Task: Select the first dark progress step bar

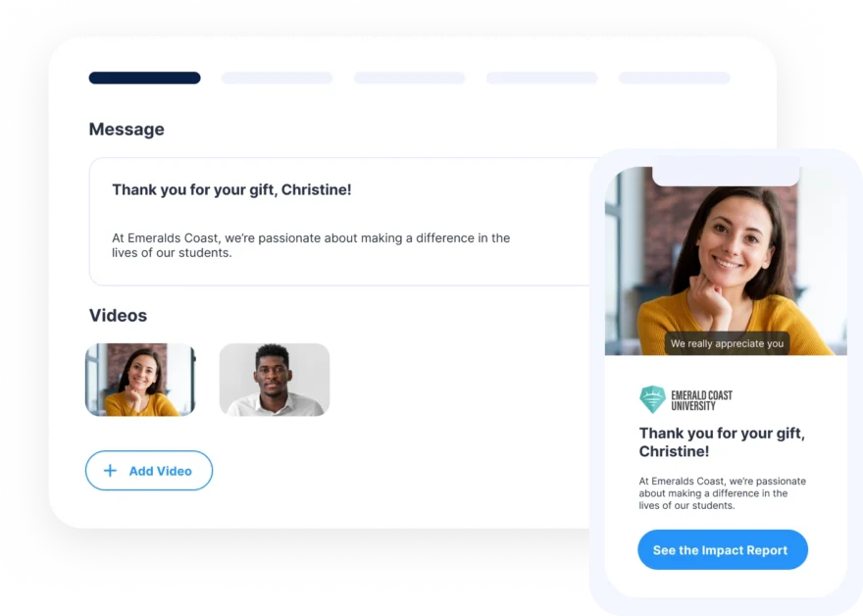Action: 145,77
